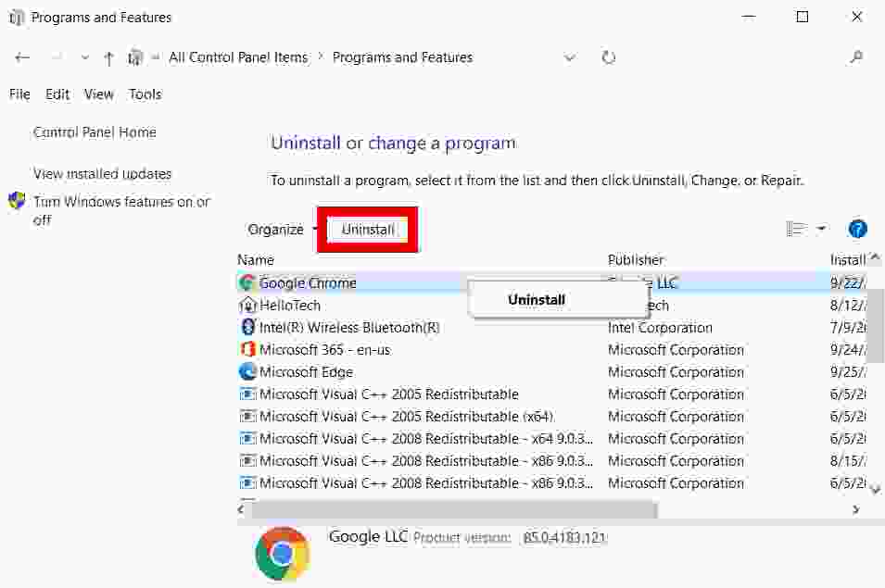Click the Google Chrome list icon
Screen dimensions: 885x588
click(247, 282)
